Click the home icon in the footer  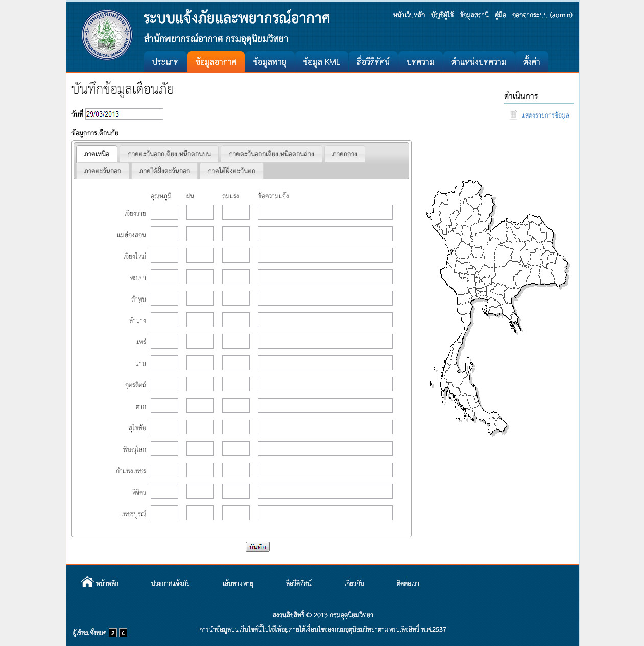pyautogui.click(x=87, y=582)
